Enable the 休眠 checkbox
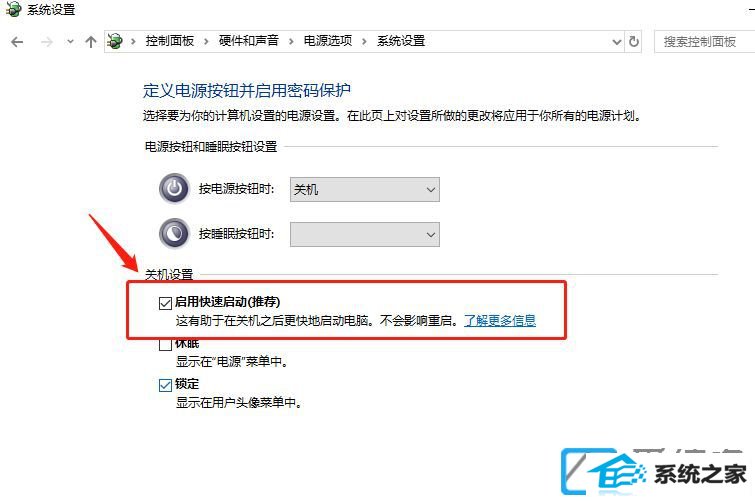The image size is (755, 501). (x=165, y=344)
